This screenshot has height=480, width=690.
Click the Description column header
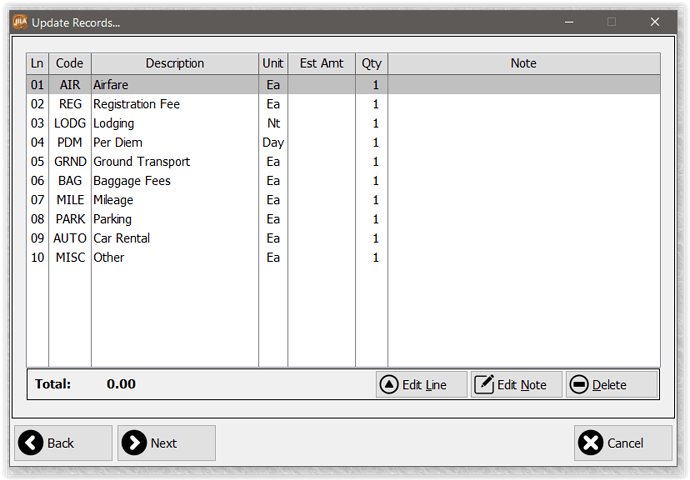click(x=175, y=63)
